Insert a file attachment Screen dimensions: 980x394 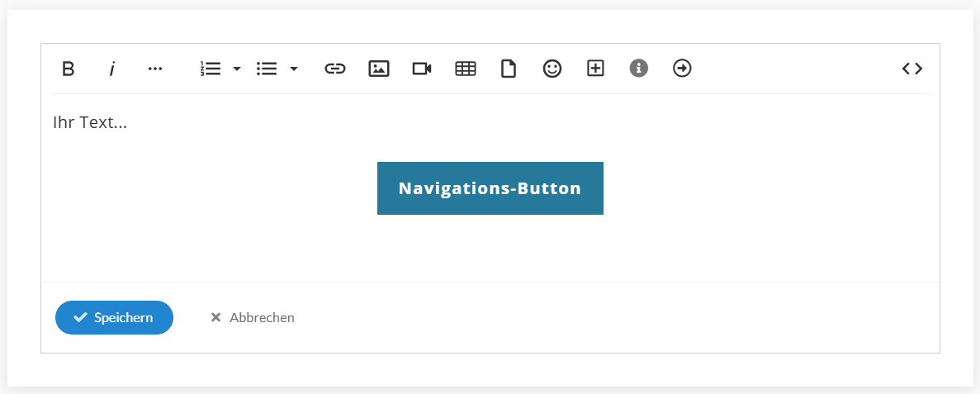(509, 69)
